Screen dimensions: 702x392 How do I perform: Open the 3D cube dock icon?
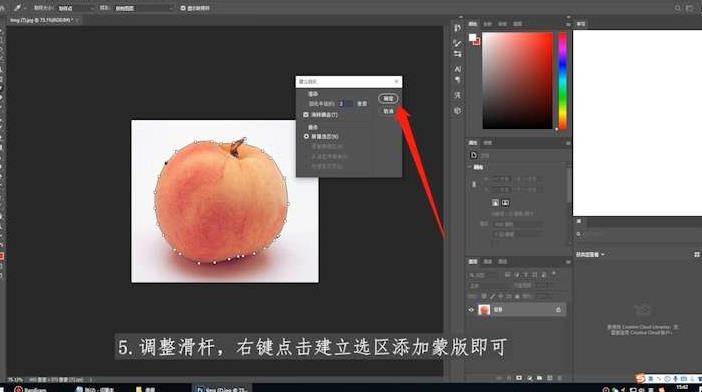pyautogui.click(x=458, y=111)
